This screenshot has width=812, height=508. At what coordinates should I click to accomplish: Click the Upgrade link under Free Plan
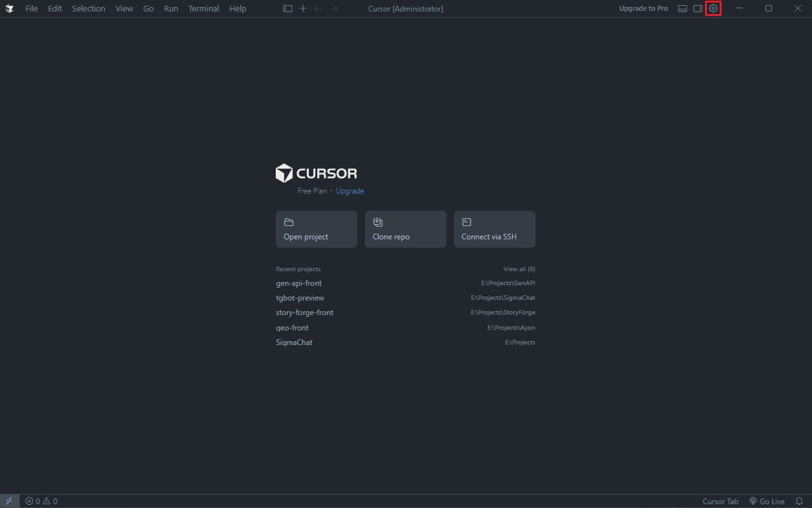coord(350,190)
